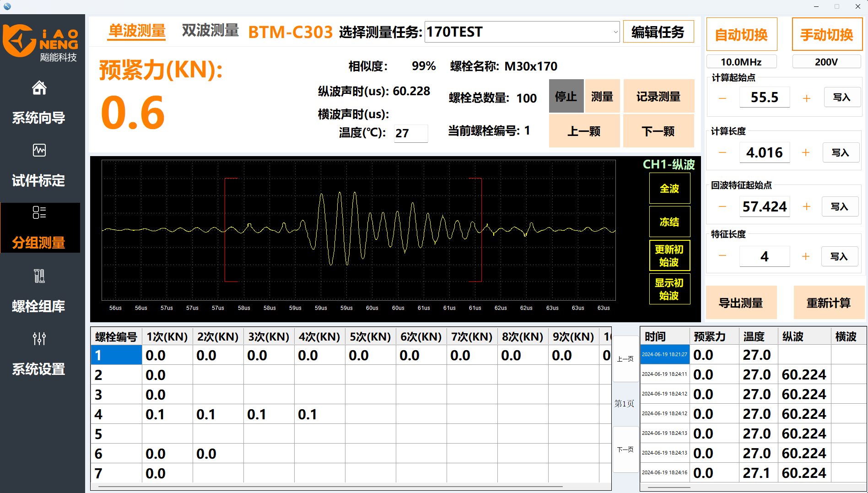The height and width of the screenshot is (493, 868).
Task: Click the 200V voltage field
Action: [x=826, y=62]
